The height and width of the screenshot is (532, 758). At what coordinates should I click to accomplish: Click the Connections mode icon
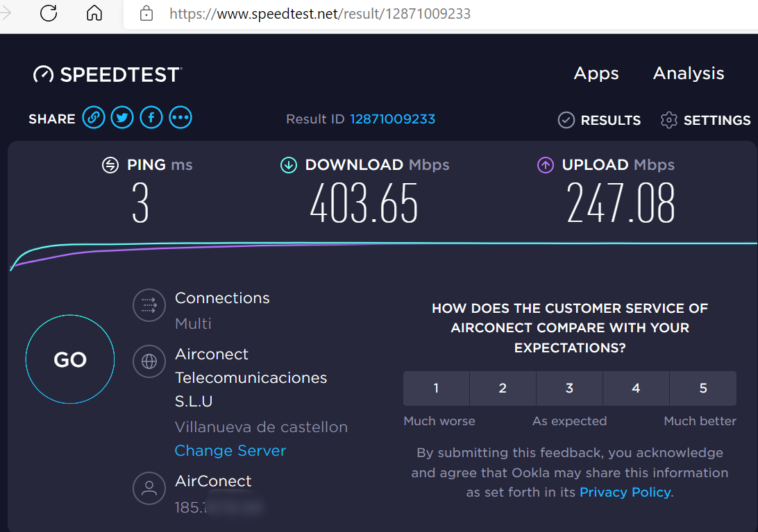tap(149, 305)
